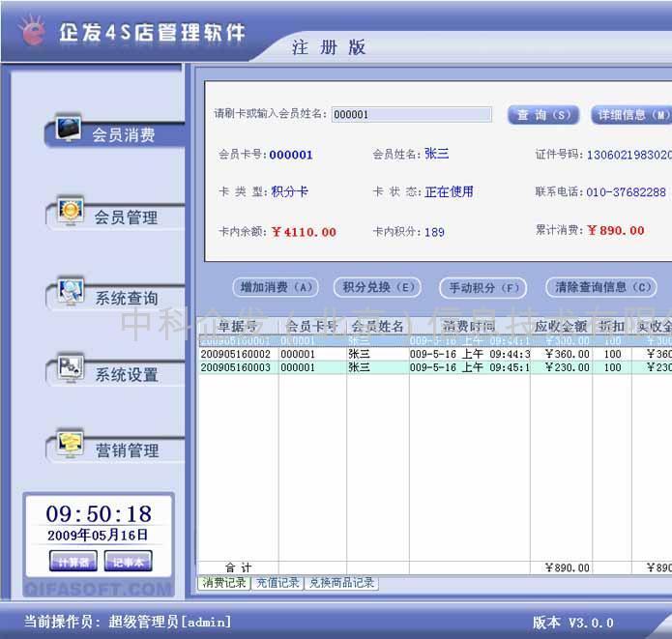
Task: Click 增加消费 (A) button
Action: click(276, 287)
